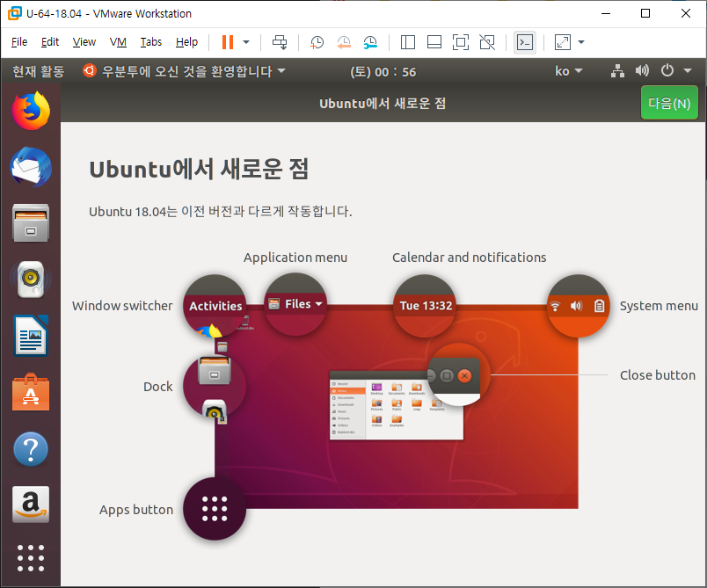Show applications grid at dock bottom

(31, 558)
